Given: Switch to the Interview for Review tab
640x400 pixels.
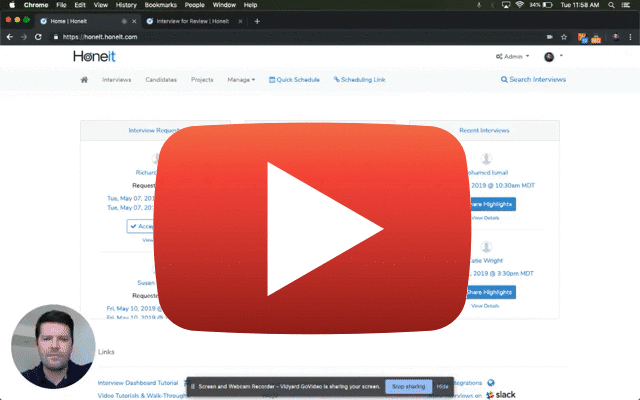Looking at the screenshot, I should [192, 21].
